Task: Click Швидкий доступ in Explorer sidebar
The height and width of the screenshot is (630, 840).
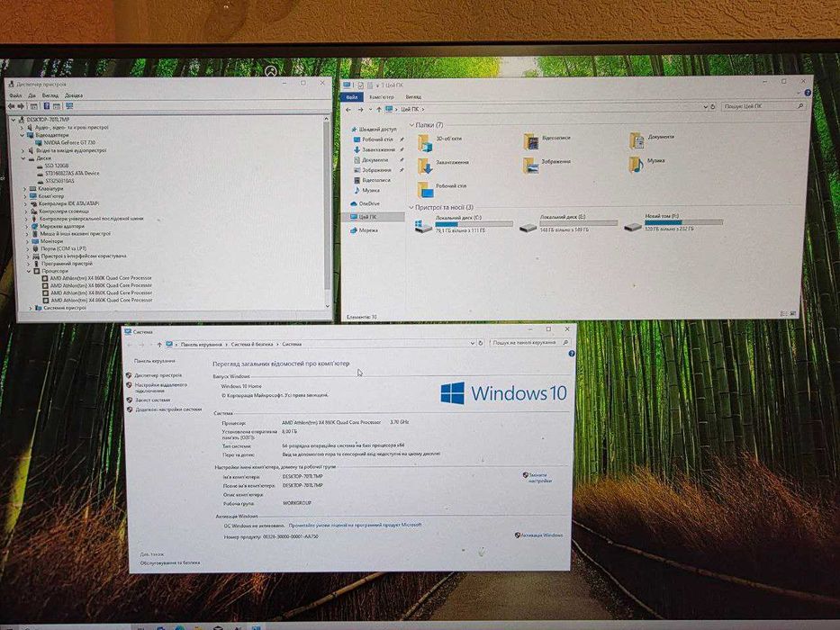Action: (374, 129)
